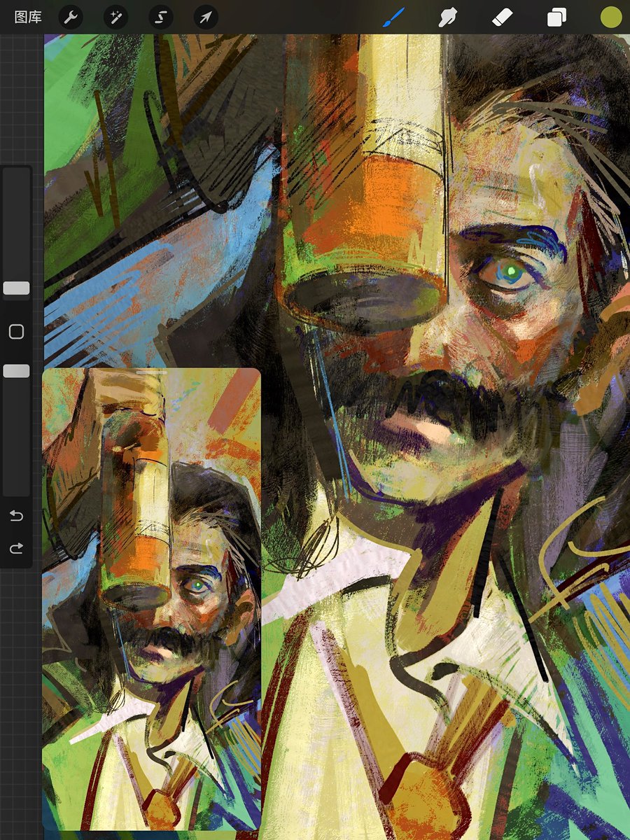Undo the last stroke

tap(16, 517)
